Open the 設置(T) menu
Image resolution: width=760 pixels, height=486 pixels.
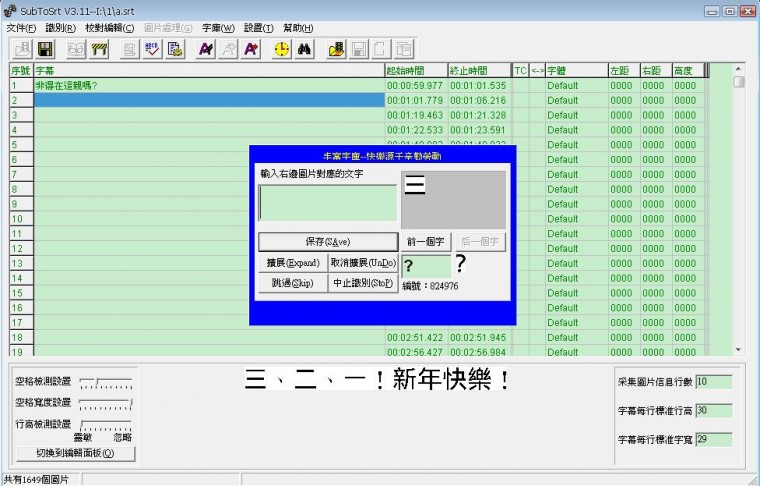(259, 28)
